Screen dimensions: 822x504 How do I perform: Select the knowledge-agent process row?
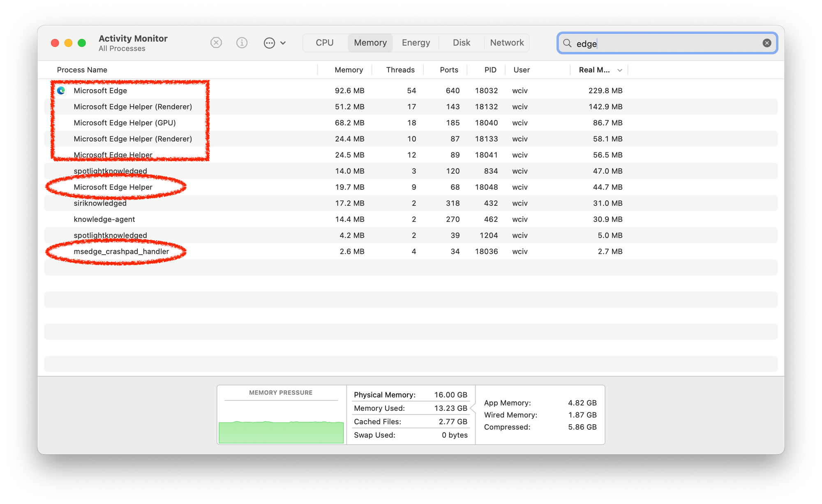411,219
